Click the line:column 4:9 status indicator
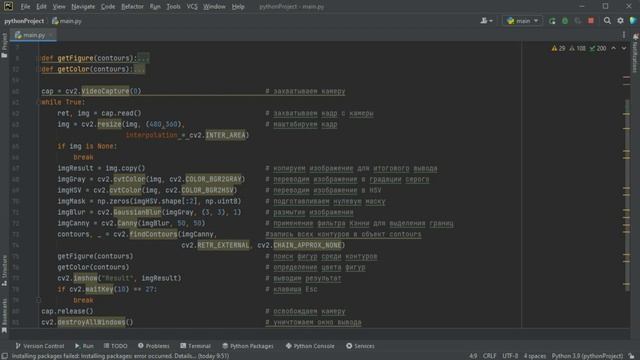The height and width of the screenshot is (360, 640). pos(473,356)
